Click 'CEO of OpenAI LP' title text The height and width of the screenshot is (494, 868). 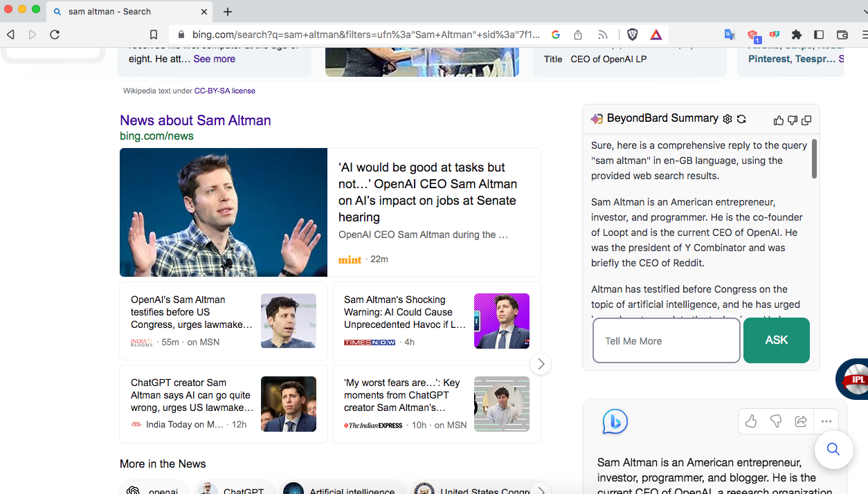(x=608, y=59)
